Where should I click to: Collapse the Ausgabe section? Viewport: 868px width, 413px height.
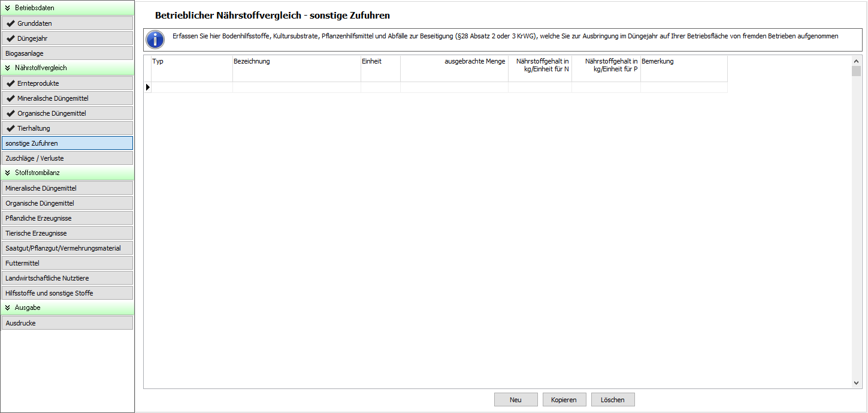point(7,308)
